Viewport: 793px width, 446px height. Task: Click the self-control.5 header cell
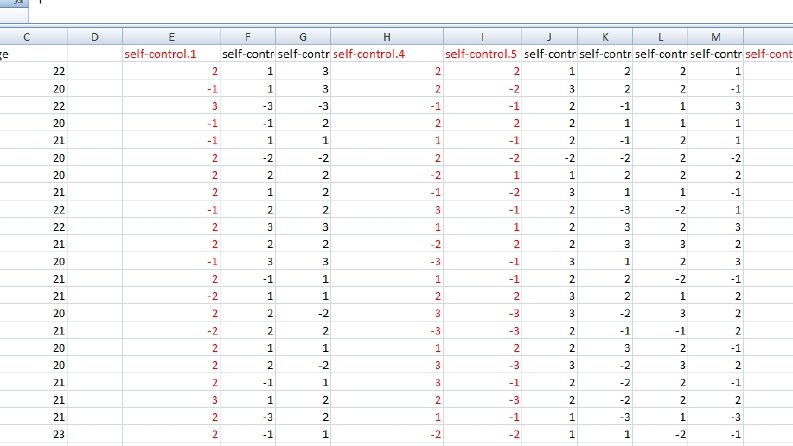click(482, 54)
